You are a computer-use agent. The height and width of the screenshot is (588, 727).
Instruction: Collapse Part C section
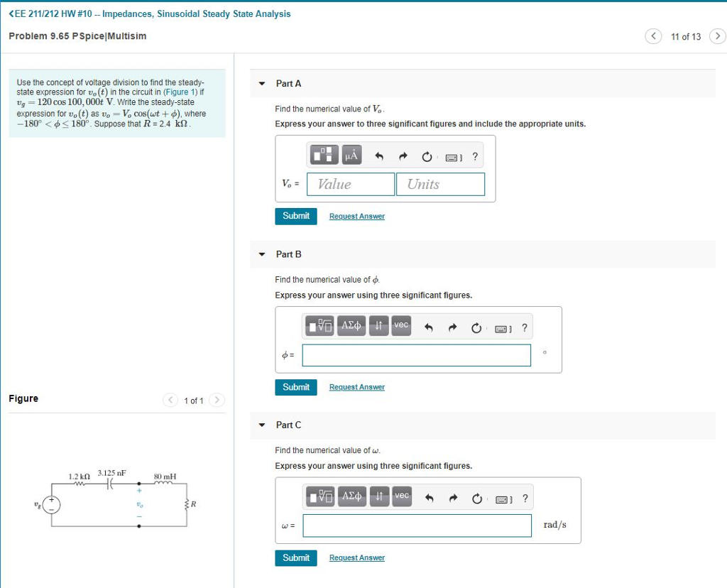pos(262,425)
